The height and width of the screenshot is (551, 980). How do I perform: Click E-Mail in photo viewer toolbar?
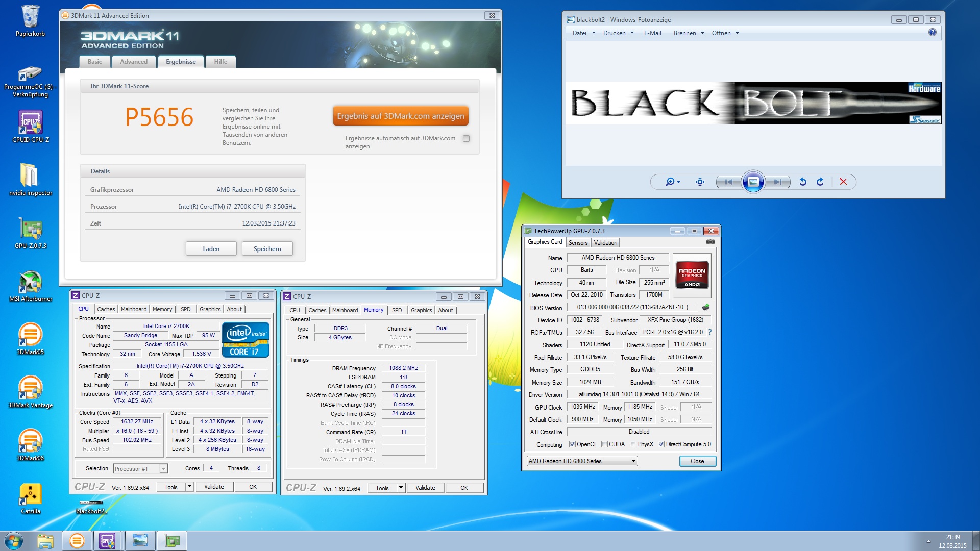pyautogui.click(x=652, y=33)
